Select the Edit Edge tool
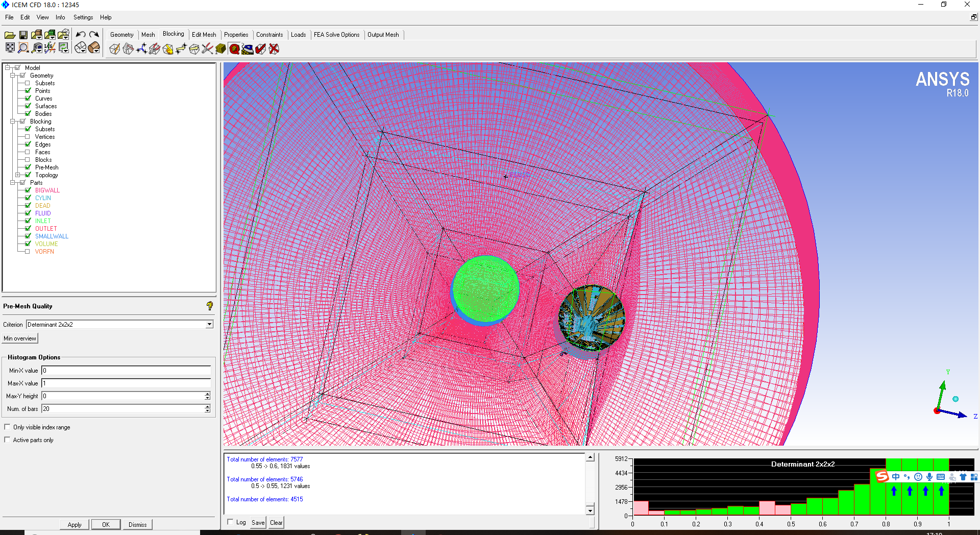The height and width of the screenshot is (535, 980). click(x=207, y=49)
